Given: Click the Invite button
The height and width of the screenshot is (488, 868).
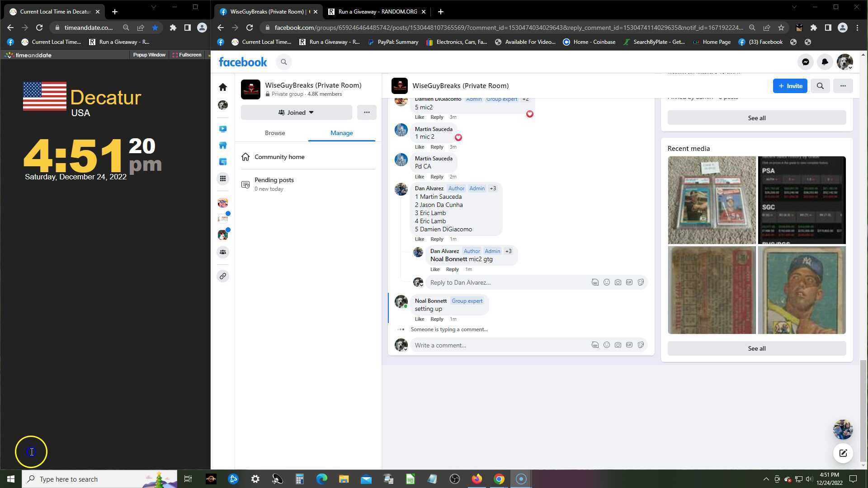Looking at the screenshot, I should point(790,86).
